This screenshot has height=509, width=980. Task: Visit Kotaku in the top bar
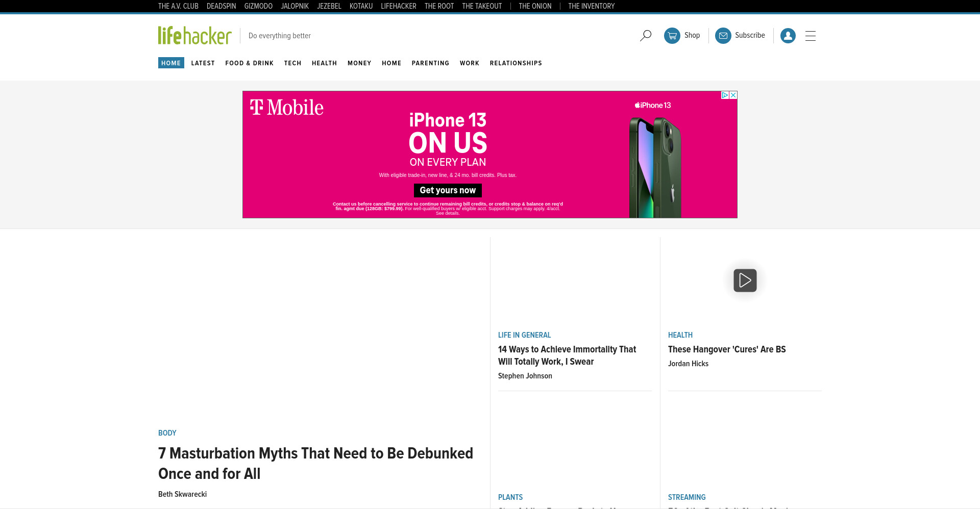pos(361,6)
